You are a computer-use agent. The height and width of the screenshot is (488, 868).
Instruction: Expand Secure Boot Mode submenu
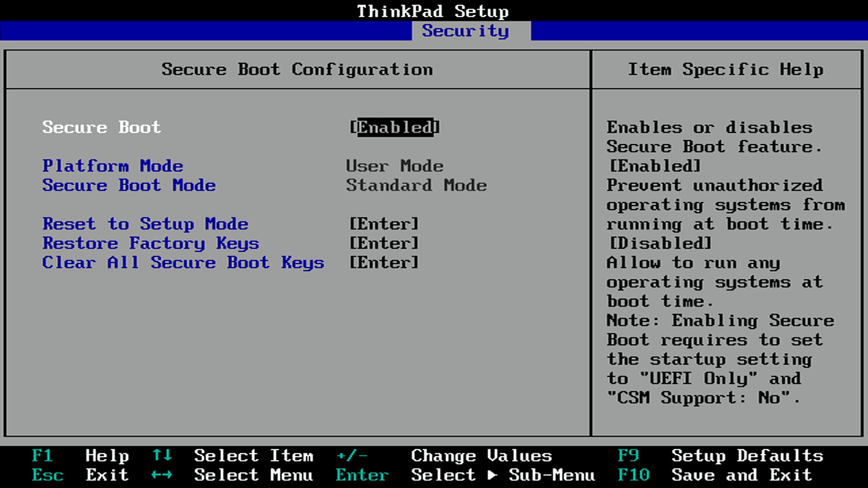coord(129,185)
